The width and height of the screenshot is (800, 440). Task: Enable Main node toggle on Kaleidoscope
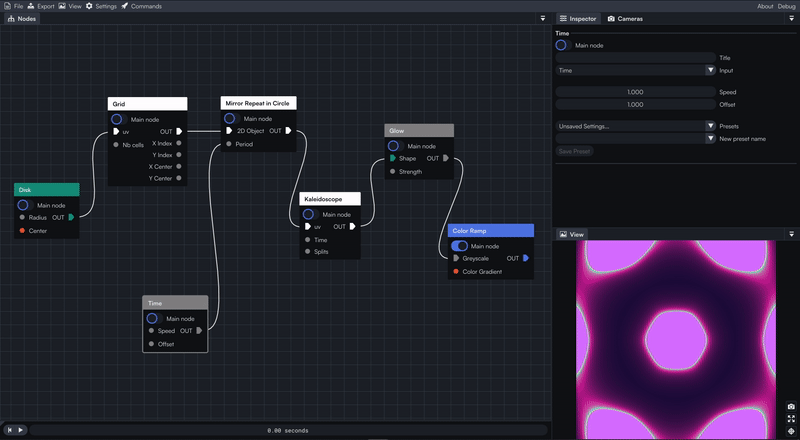pyautogui.click(x=310, y=214)
